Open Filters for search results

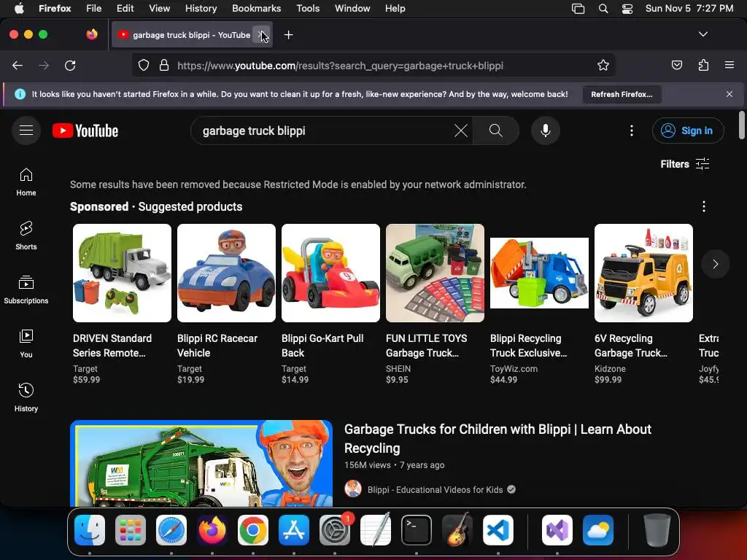point(685,164)
